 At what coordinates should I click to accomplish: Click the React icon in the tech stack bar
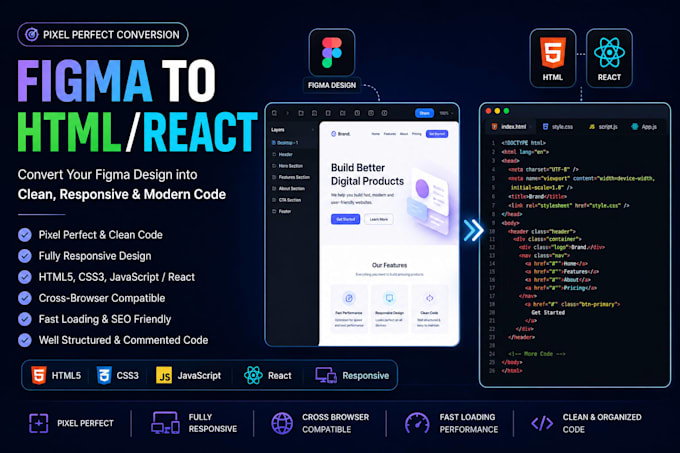253,375
